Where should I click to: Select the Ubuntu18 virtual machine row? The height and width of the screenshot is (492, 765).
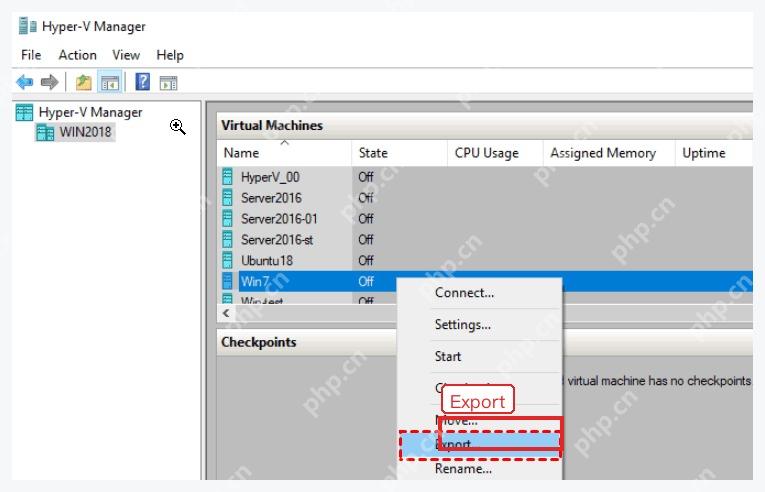click(485, 260)
